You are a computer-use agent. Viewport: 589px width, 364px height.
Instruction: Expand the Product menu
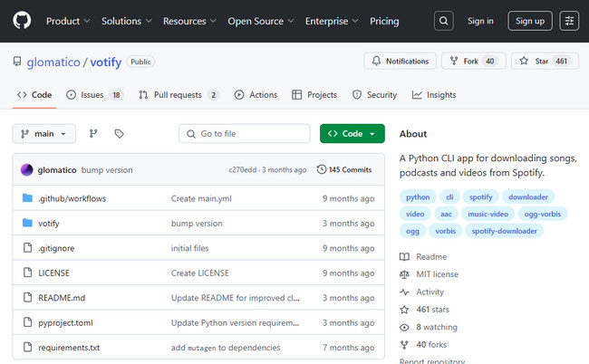coord(68,21)
